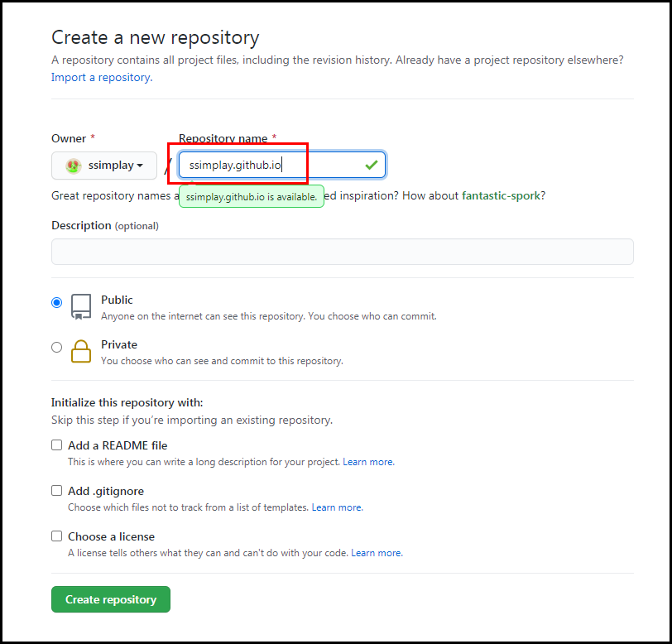
Task: Open the Import a repository link
Action: tap(102, 78)
